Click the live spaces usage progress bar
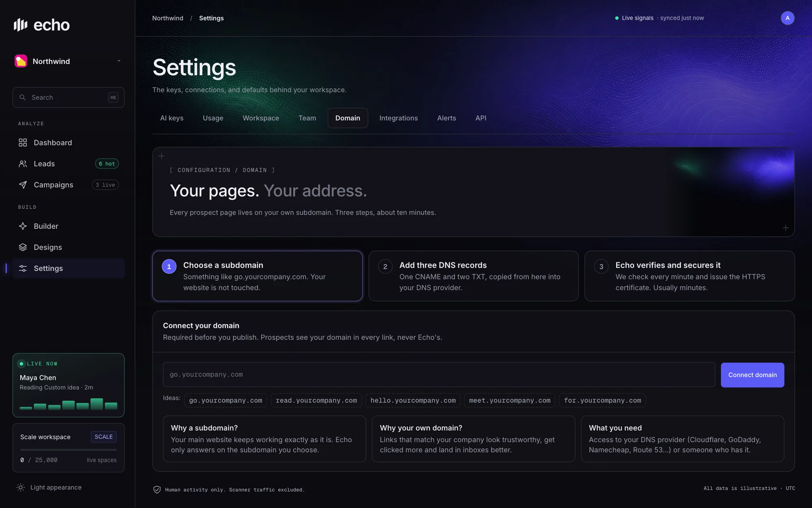The height and width of the screenshot is (508, 812). point(68,450)
